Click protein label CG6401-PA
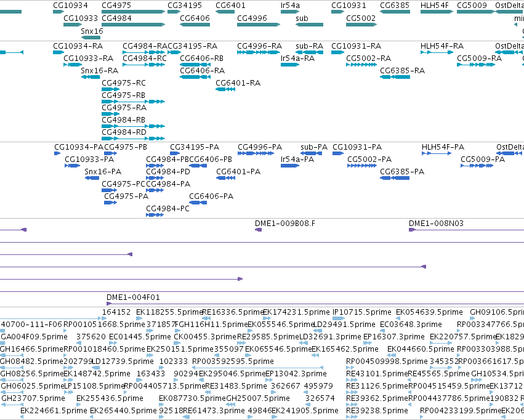The height and width of the screenshot is (420, 524). click(238, 172)
